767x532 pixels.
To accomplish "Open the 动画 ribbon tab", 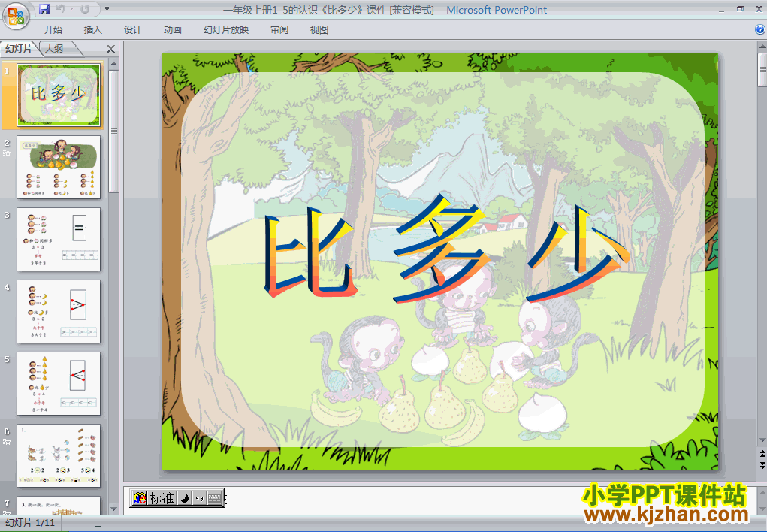I will [172, 30].
